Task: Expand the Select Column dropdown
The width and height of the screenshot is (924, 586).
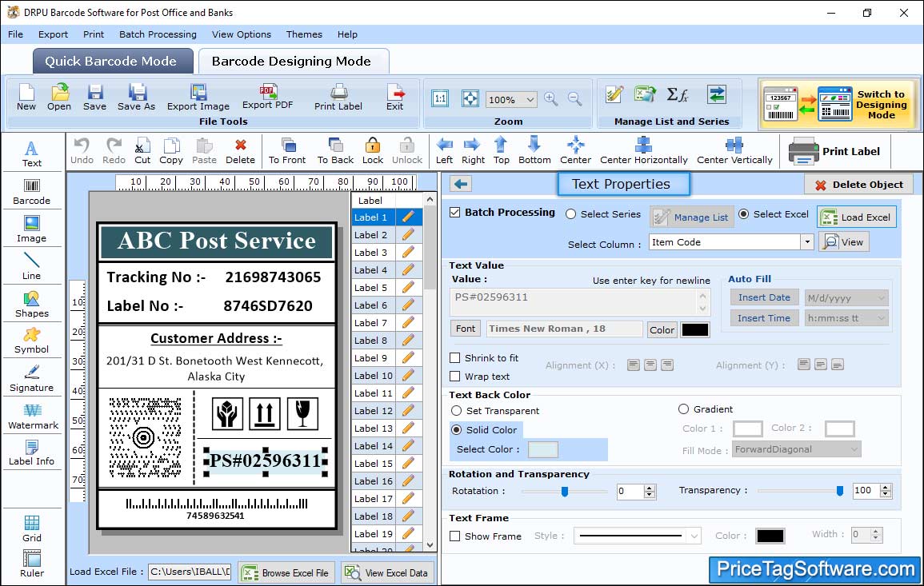Action: pyautogui.click(x=806, y=242)
